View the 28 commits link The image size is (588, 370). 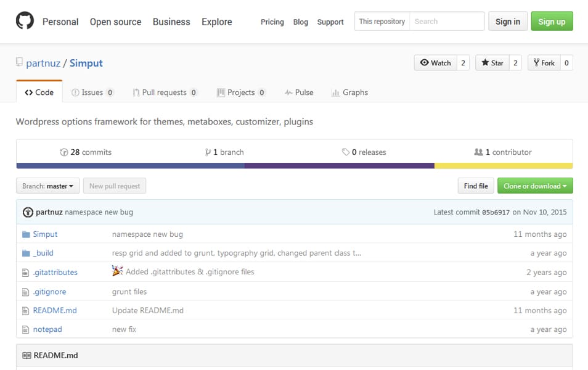pos(86,152)
